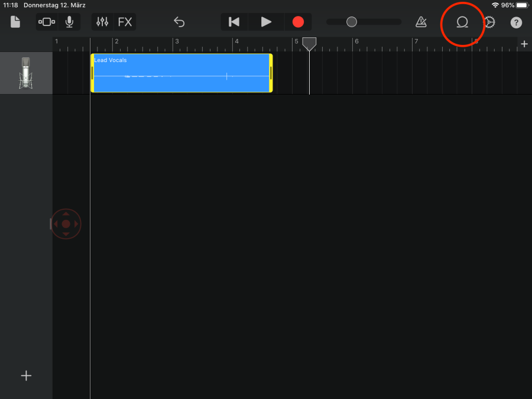Open the track controls mixer
This screenshot has width=532, height=399.
pyautogui.click(x=103, y=22)
